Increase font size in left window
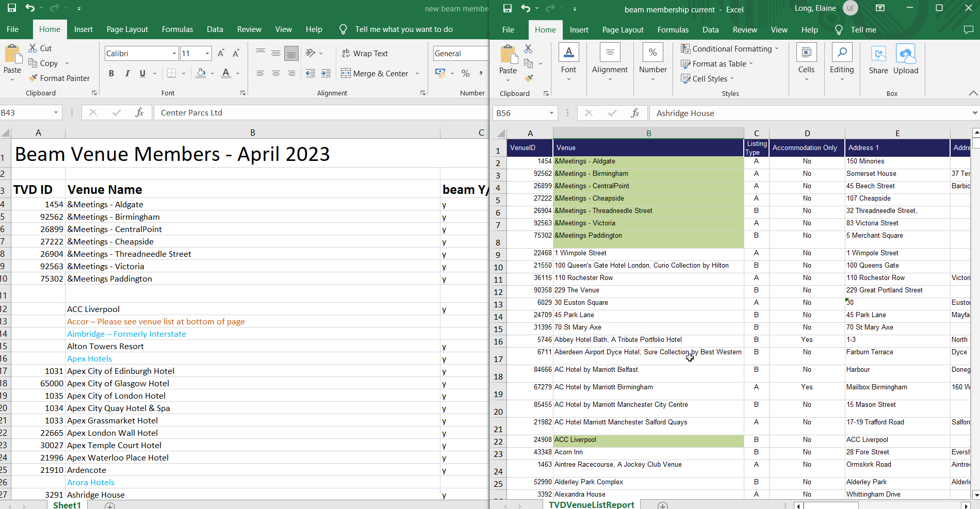980x509 pixels. pos(221,53)
